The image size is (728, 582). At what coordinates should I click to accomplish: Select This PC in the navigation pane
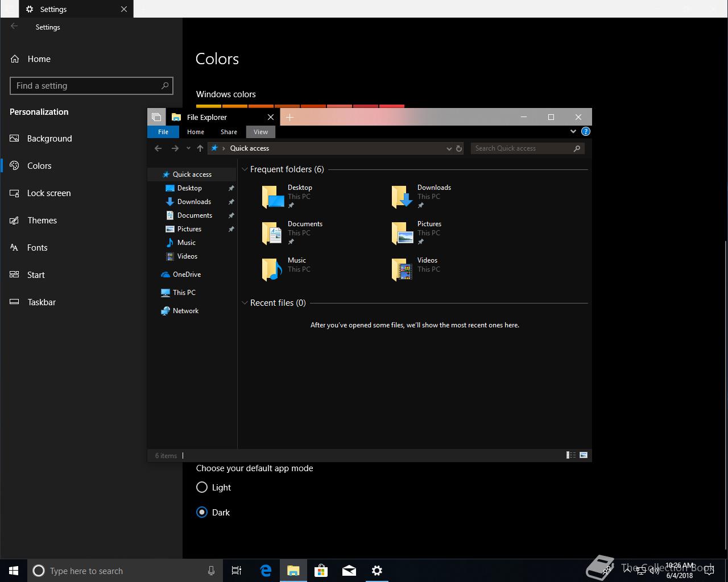click(x=184, y=293)
